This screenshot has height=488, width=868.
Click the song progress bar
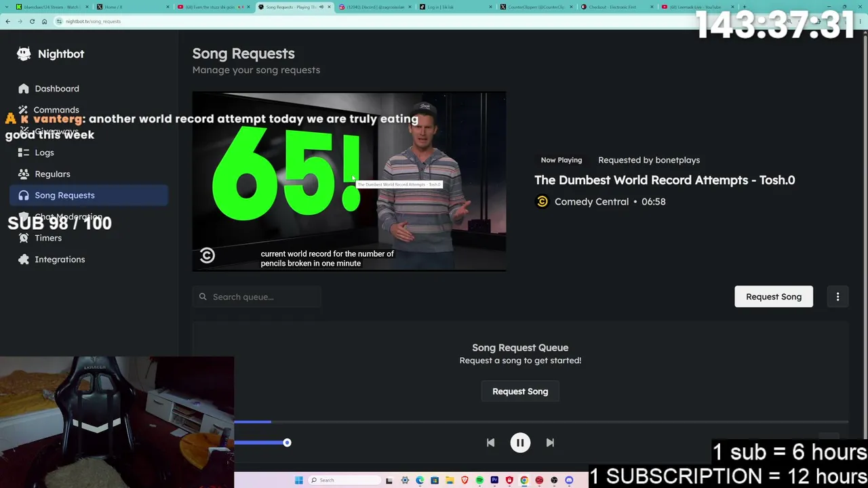coord(541,422)
